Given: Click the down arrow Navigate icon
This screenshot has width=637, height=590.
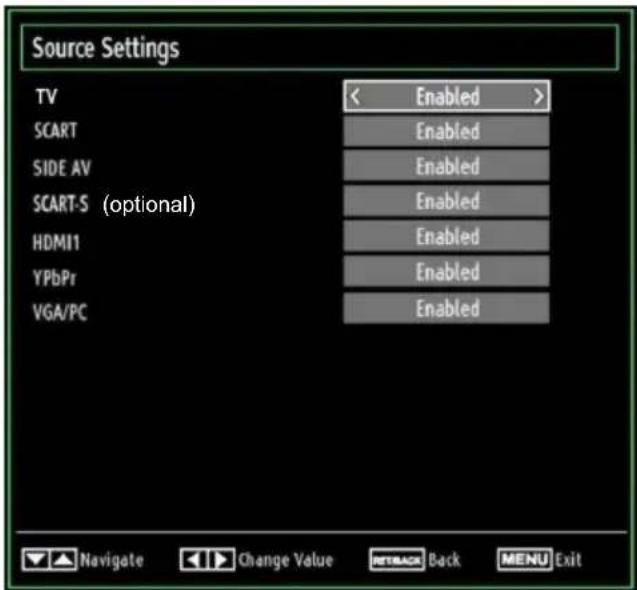Looking at the screenshot, I should (x=36, y=560).
